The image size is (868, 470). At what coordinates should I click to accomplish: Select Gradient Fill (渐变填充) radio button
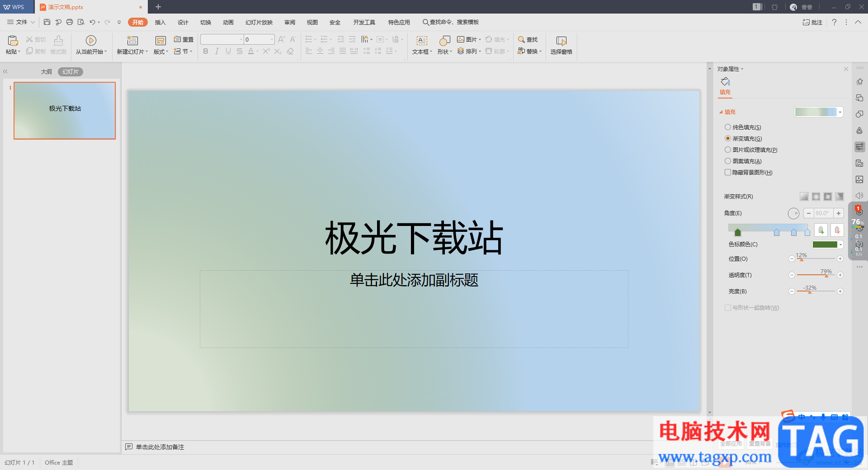click(x=728, y=138)
